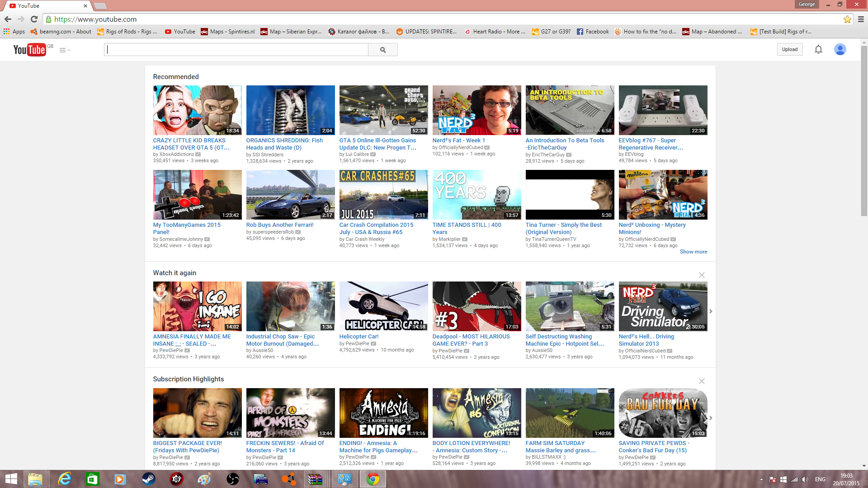Launch Internet Explorer from taskbar

coord(65,479)
